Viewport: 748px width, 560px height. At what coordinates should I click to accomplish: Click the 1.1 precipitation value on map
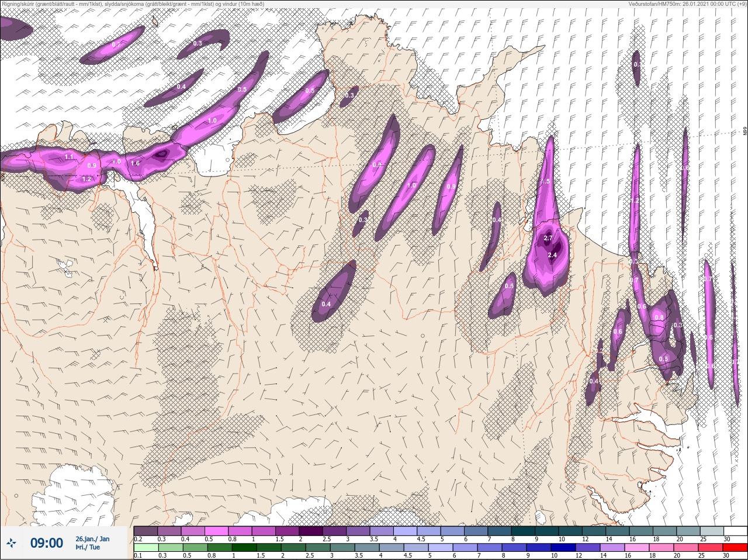[69, 157]
